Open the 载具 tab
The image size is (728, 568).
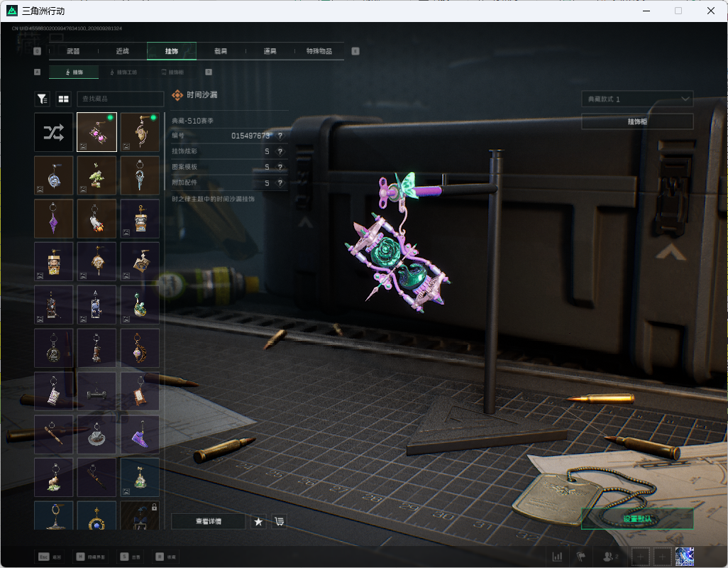point(221,51)
